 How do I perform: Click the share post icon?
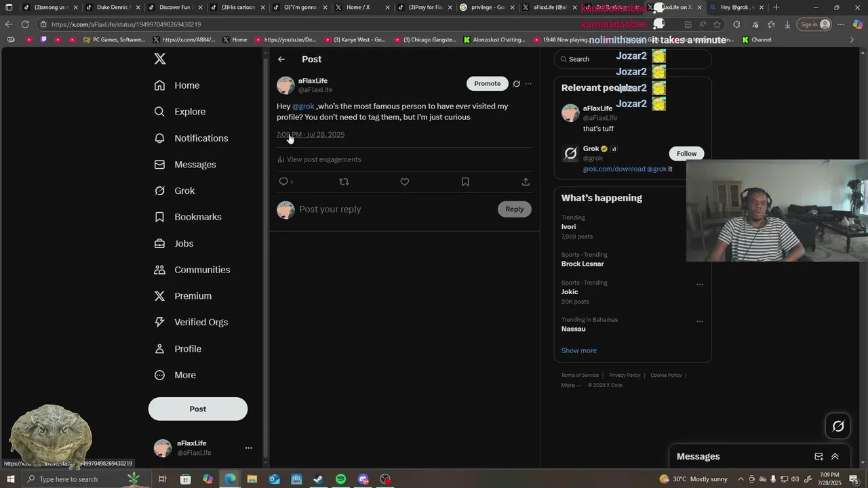pyautogui.click(x=526, y=182)
